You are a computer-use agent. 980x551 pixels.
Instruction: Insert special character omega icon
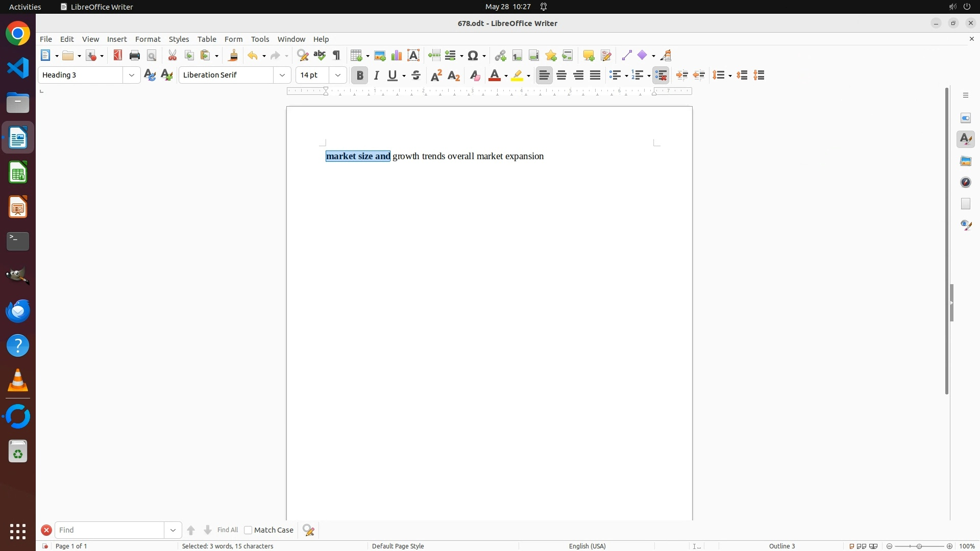[473, 56]
